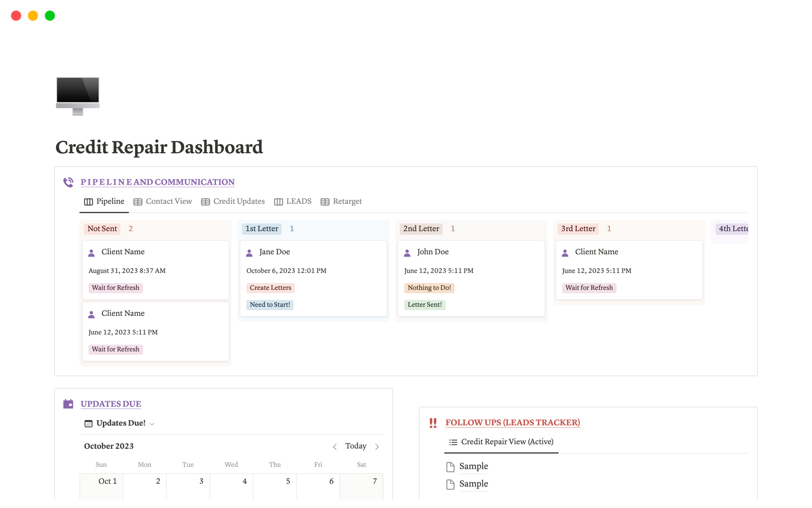The width and height of the screenshot is (812, 508).
Task: Click Need to Start! tag
Action: tap(270, 305)
